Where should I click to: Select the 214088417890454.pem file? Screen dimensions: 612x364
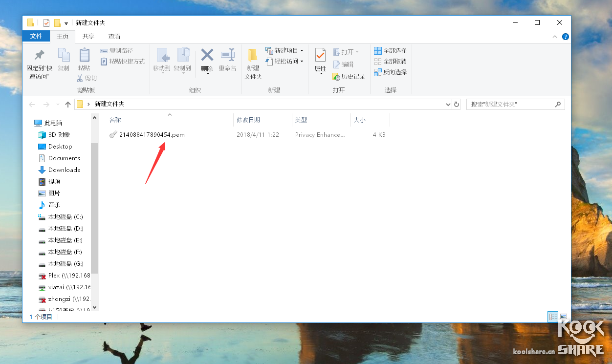(x=152, y=134)
